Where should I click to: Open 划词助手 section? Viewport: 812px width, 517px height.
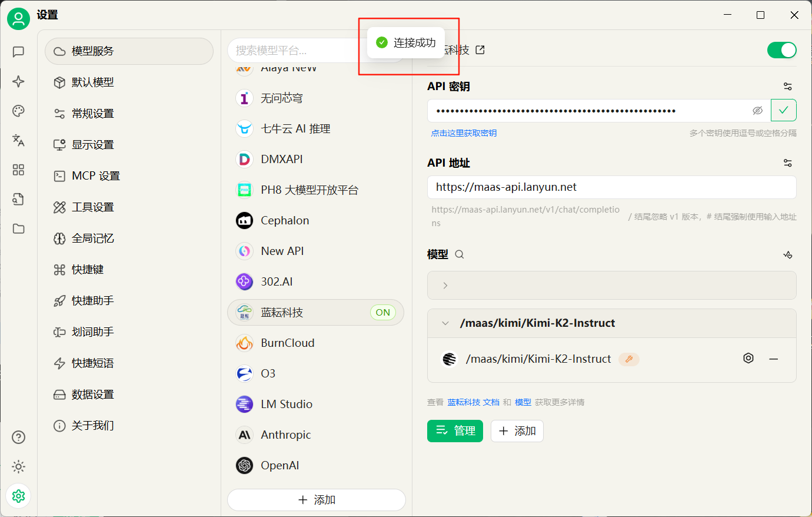(129, 332)
